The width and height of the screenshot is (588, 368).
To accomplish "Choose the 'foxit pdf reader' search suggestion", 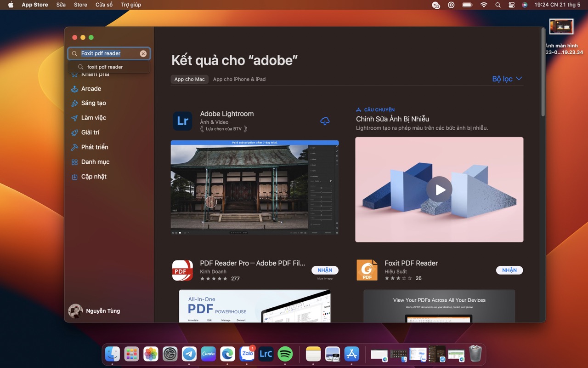I will [105, 67].
